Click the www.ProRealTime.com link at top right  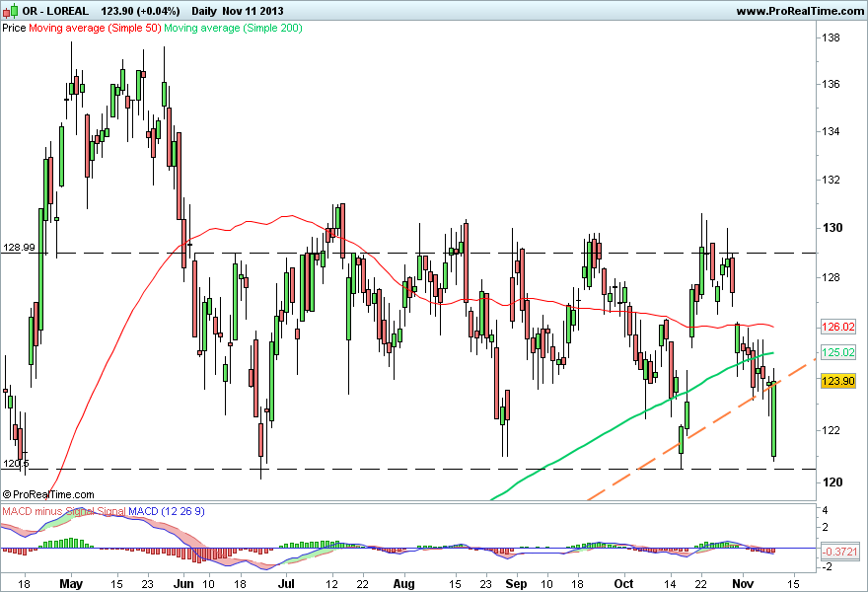tap(800, 11)
